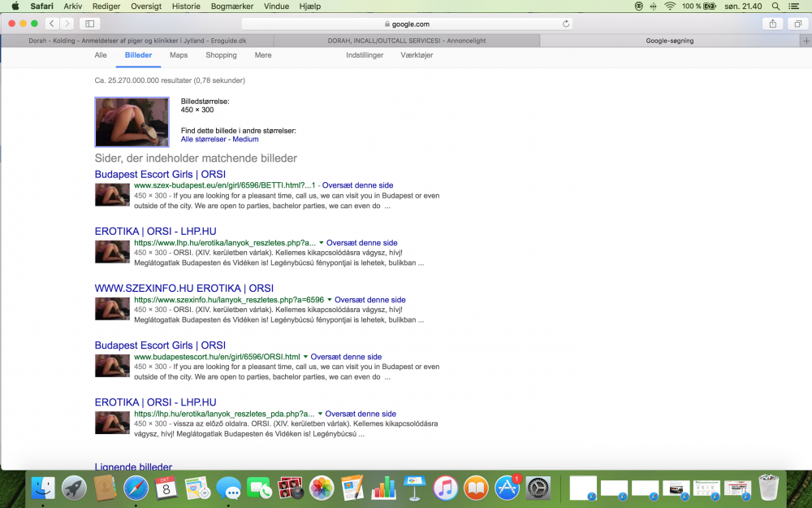Open the WWW.SZEXINFO.HU EROTIKA result

coord(184,289)
